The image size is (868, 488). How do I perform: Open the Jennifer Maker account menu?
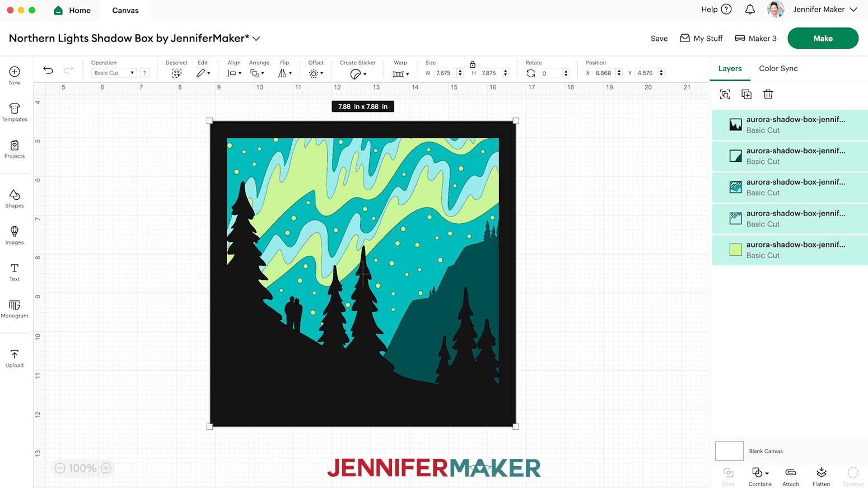tap(825, 10)
